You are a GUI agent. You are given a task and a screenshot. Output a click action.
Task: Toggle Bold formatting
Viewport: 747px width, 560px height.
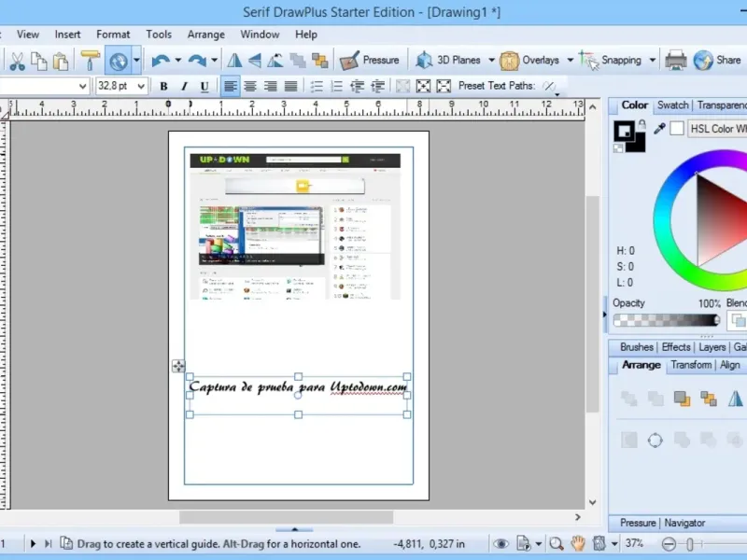(163, 86)
